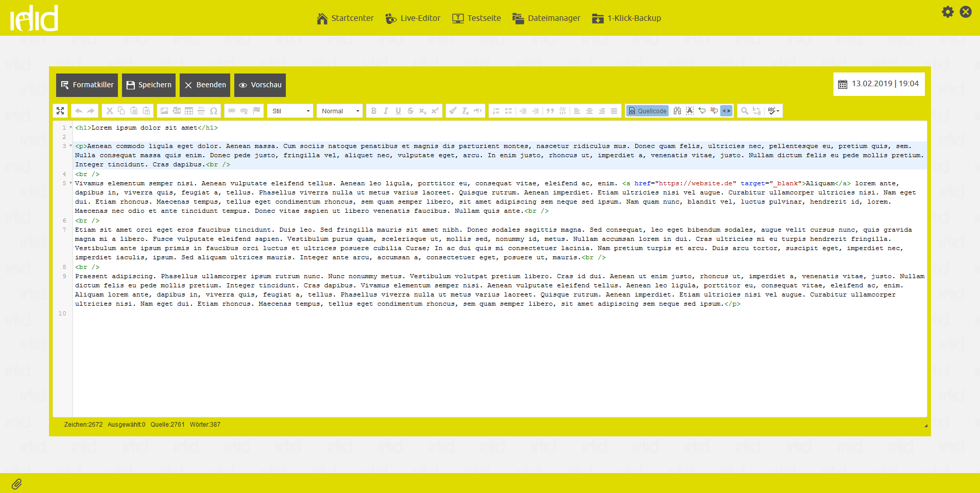Image resolution: width=980 pixels, height=493 pixels.
Task: Click the editor resize handle at bottom right
Action: [x=925, y=425]
